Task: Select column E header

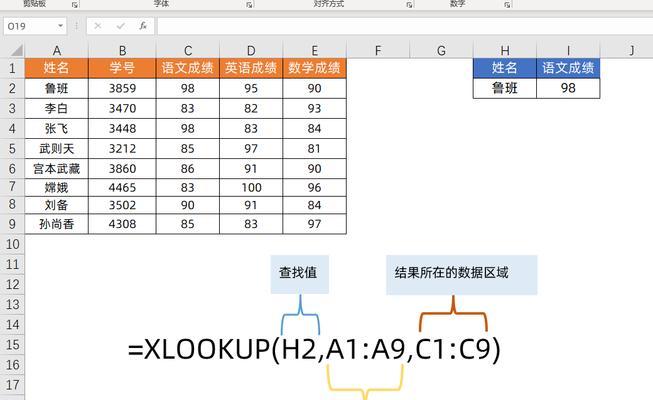Action: [314, 50]
